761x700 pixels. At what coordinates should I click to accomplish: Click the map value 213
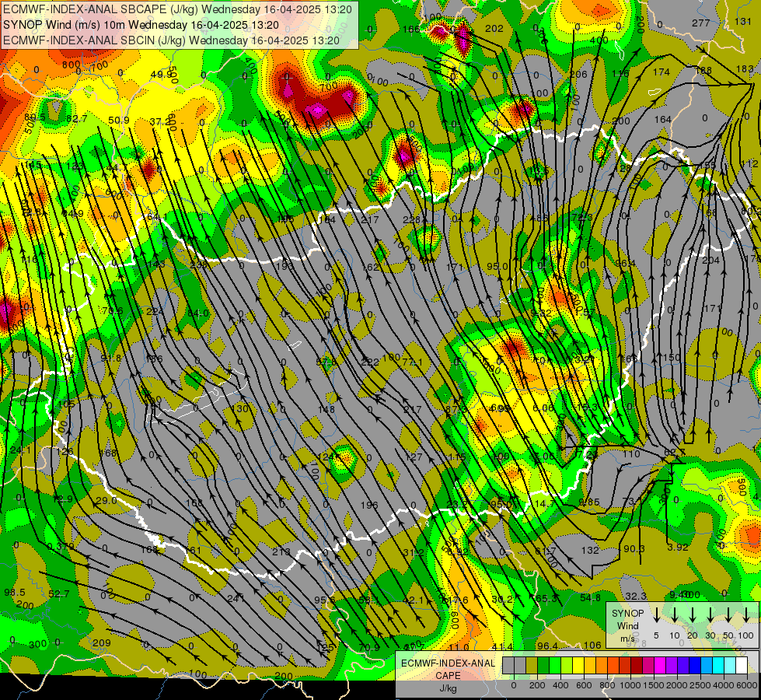(x=281, y=551)
